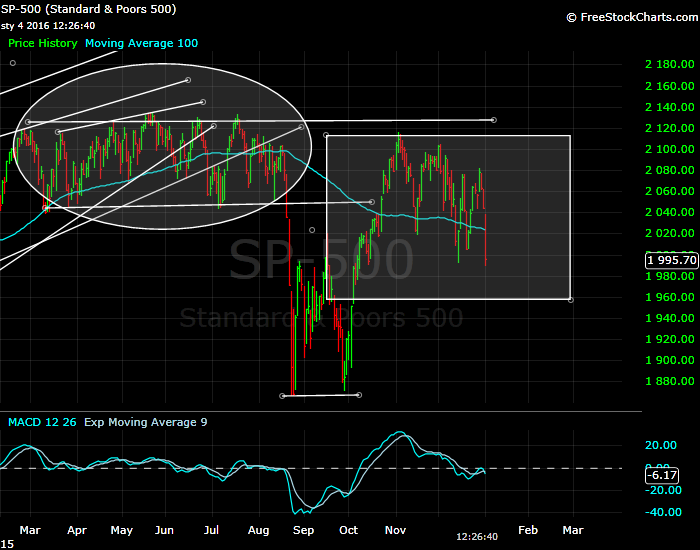Grab right-end handle of the long line near 2 120

493,120
